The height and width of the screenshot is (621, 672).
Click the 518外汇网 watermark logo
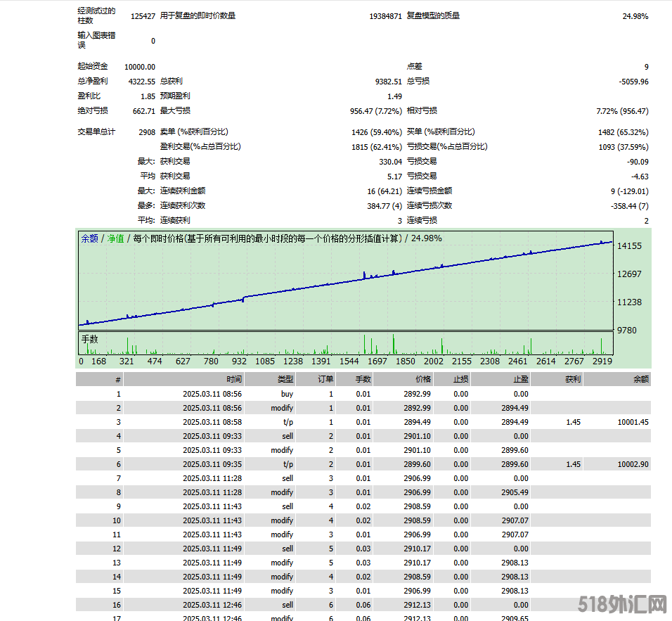(x=621, y=603)
